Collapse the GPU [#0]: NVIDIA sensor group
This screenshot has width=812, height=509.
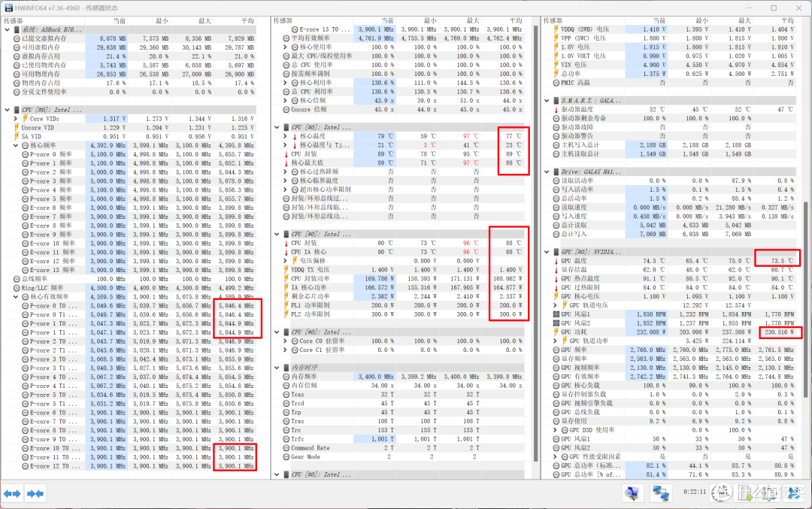coord(547,252)
